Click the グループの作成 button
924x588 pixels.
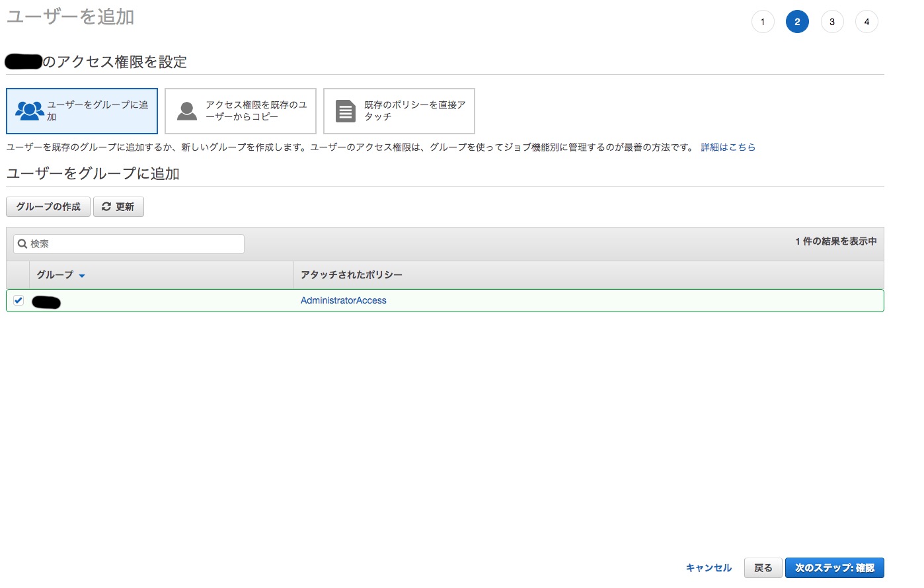[48, 206]
